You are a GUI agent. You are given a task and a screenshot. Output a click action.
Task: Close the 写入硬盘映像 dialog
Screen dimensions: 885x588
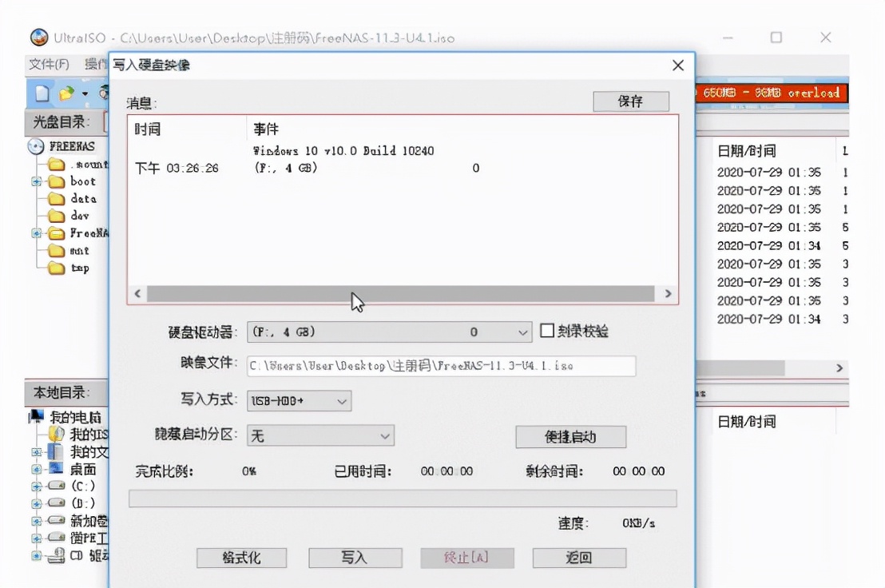coord(678,66)
